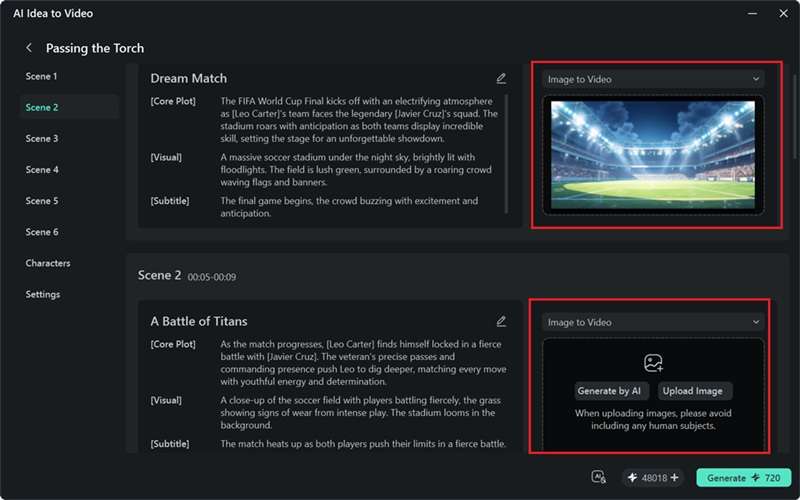Click the Generate by AI button
Viewport: 800px width, 500px height.
tap(609, 391)
